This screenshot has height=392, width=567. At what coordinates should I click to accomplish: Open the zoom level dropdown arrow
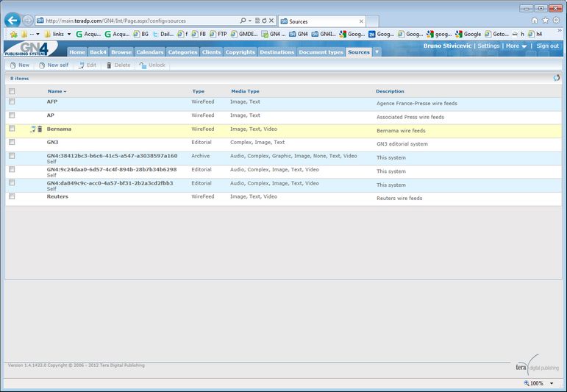click(x=552, y=383)
